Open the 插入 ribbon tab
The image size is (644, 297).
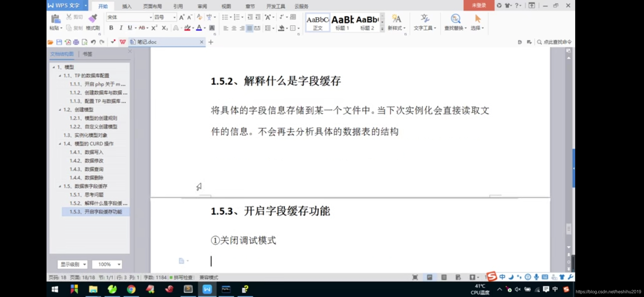pos(127,6)
